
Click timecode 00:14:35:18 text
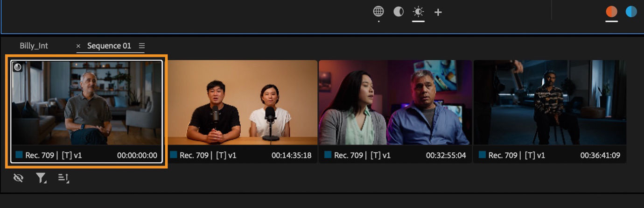[x=292, y=155]
